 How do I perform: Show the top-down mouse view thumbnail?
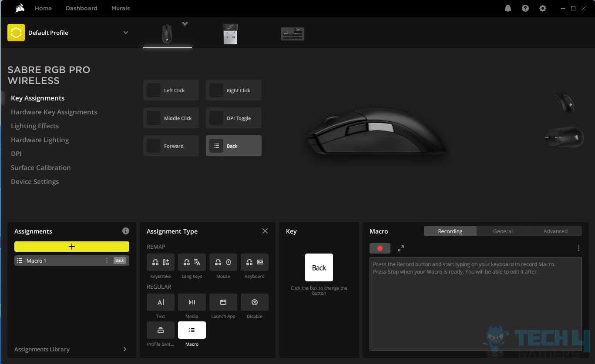tap(565, 137)
